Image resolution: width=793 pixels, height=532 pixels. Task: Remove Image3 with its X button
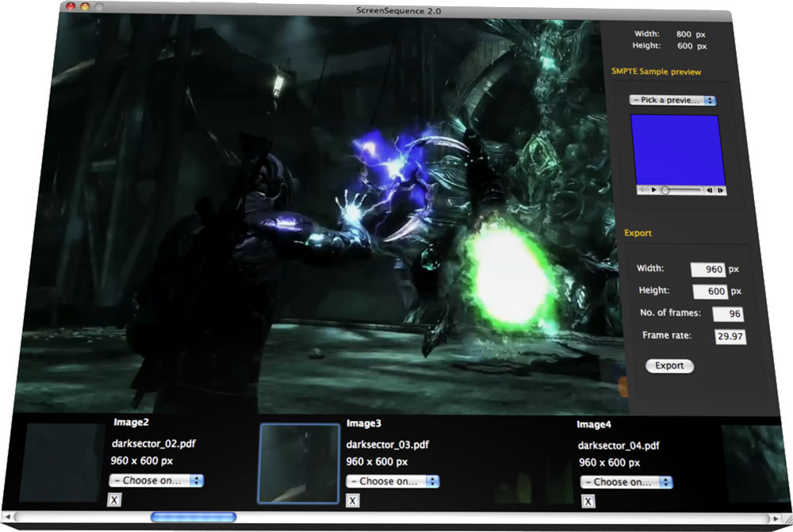click(x=353, y=500)
